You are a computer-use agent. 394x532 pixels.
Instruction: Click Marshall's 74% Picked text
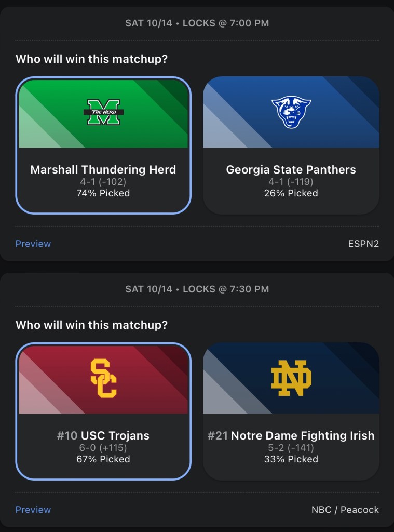tap(103, 193)
